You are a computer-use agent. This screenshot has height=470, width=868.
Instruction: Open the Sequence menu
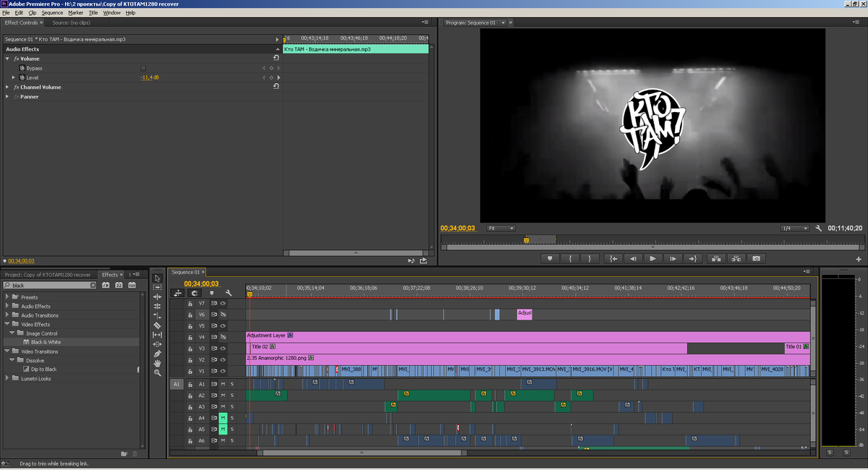(x=52, y=12)
